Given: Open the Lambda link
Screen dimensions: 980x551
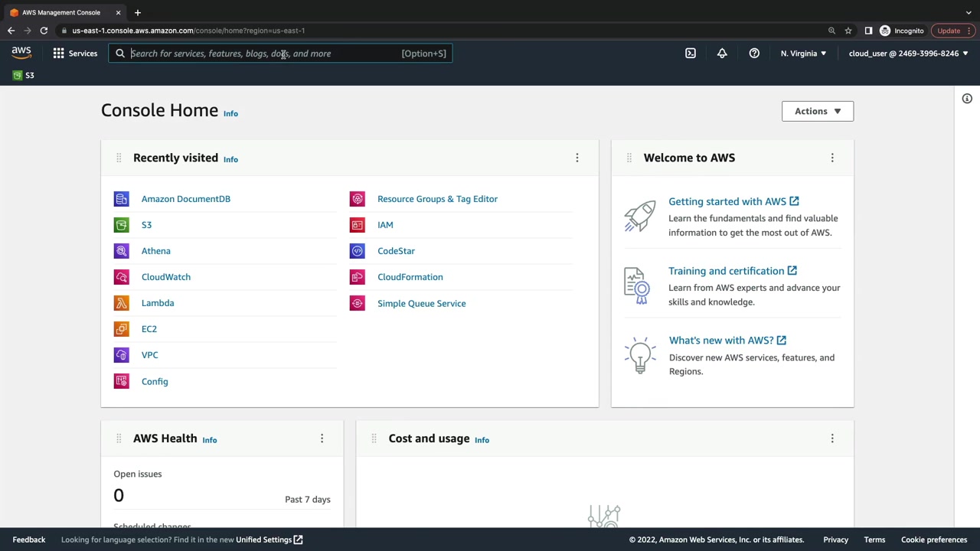Looking at the screenshot, I should [x=158, y=303].
